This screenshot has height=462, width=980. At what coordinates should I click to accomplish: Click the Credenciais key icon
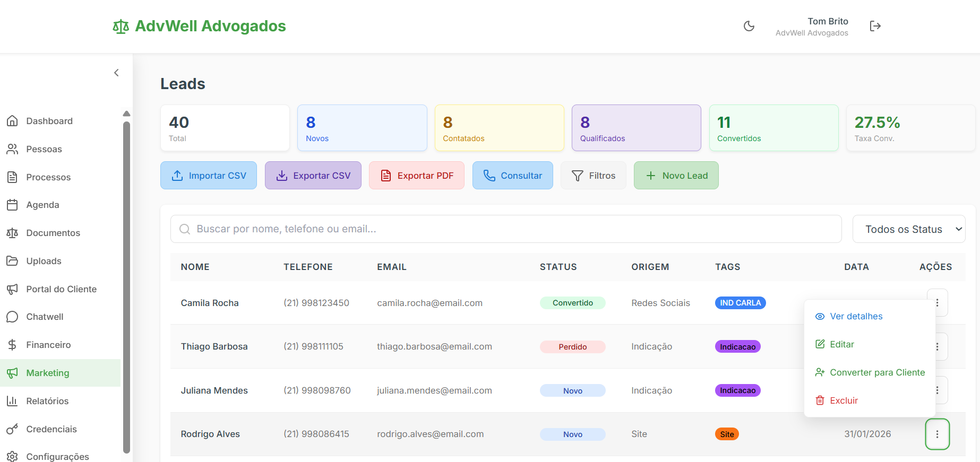coord(12,429)
